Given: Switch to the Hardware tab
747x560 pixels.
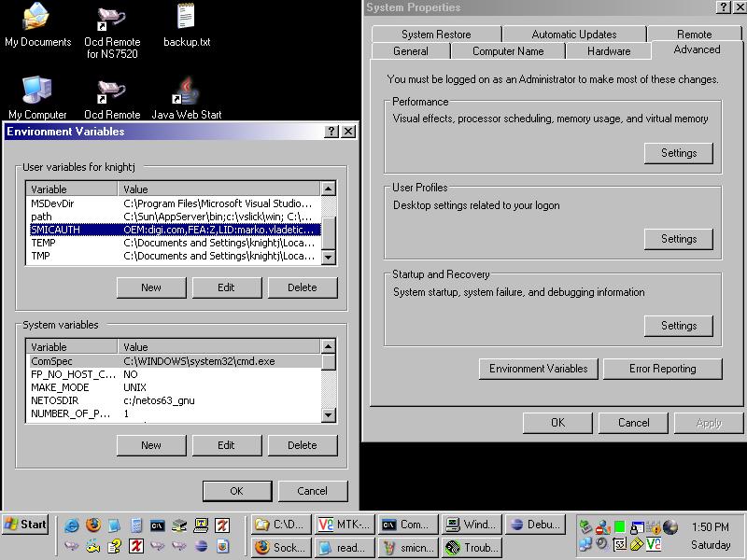Looking at the screenshot, I should [x=609, y=51].
